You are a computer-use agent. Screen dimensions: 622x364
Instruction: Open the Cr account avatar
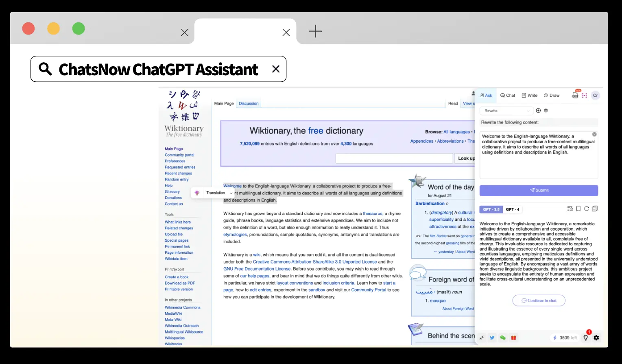(x=595, y=96)
